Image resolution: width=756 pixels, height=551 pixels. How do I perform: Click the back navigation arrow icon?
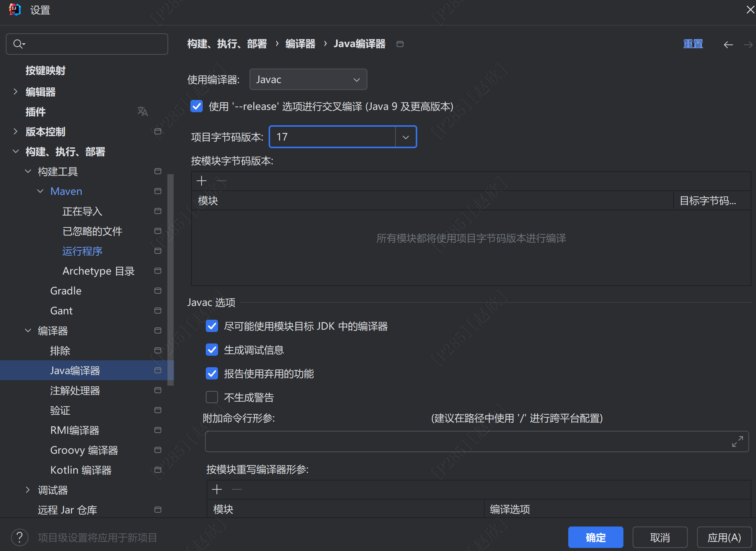[x=728, y=44]
